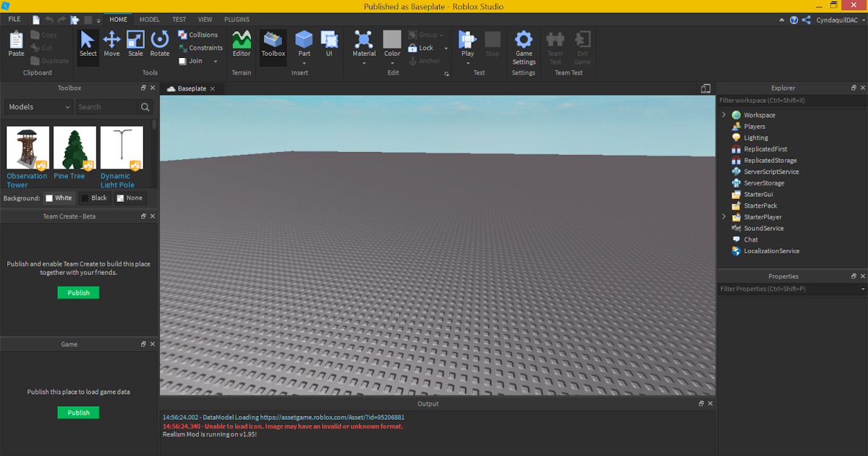Click the viewport maximize icon
868x456 pixels.
point(705,88)
